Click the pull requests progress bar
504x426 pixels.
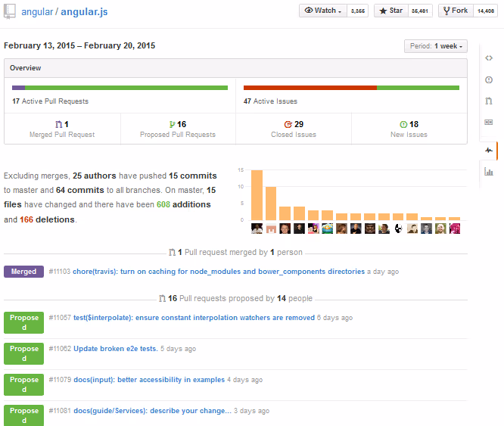(x=120, y=88)
